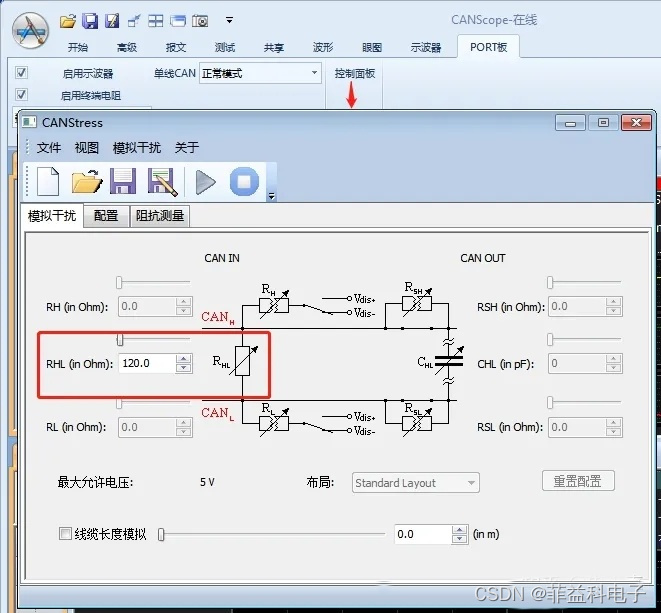Switch to the 眼图 ribbon tab
The width and height of the screenshot is (661, 613).
(x=372, y=47)
